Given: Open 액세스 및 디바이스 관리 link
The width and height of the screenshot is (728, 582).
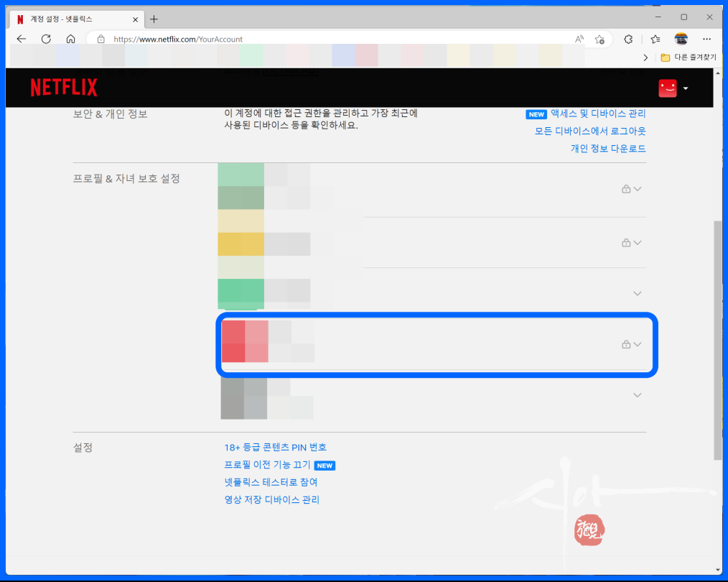Looking at the screenshot, I should click(598, 114).
